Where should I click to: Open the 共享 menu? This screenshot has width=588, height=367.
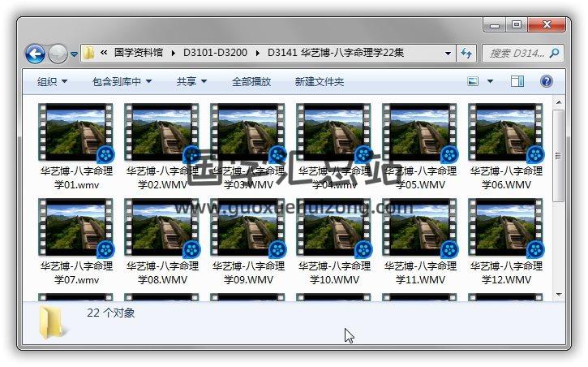point(191,81)
